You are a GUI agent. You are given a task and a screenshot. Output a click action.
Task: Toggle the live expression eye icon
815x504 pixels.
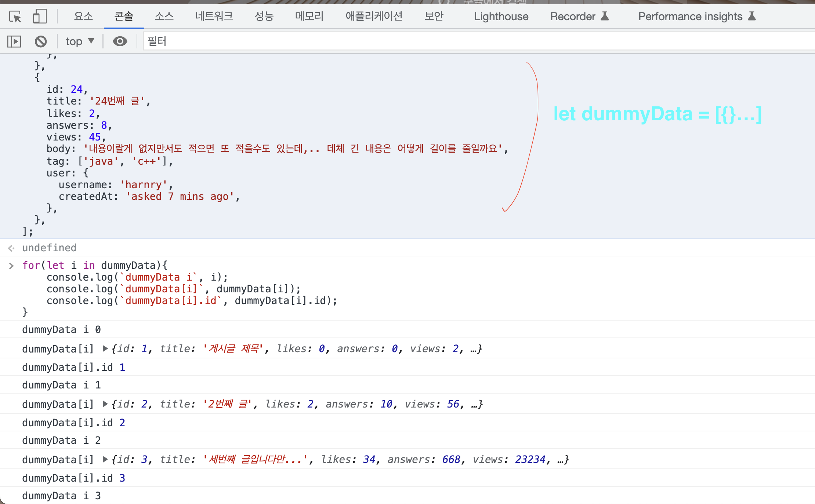point(120,41)
